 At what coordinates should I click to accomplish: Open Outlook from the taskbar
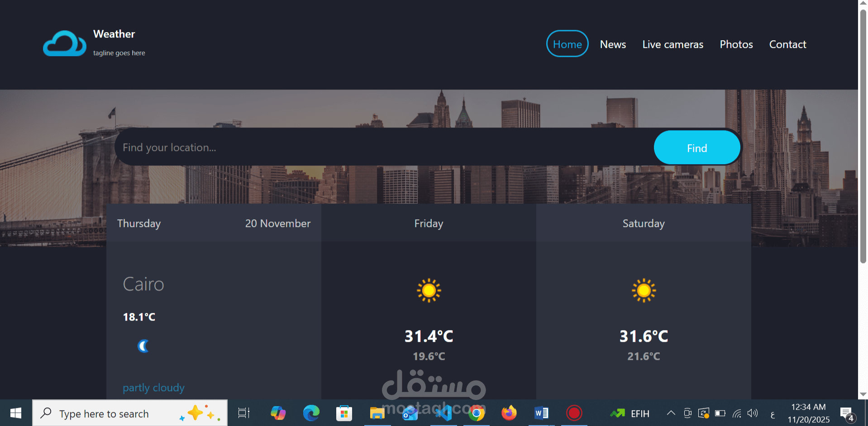click(410, 413)
